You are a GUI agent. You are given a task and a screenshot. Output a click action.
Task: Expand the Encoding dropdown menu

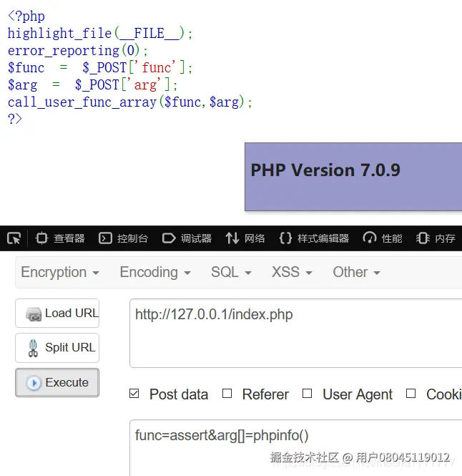155,272
